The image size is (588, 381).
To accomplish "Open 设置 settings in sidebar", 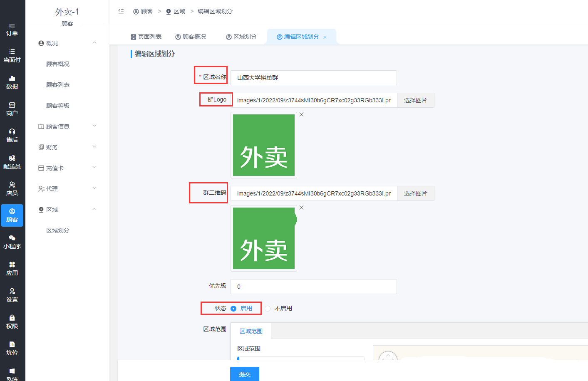I will click(12, 295).
